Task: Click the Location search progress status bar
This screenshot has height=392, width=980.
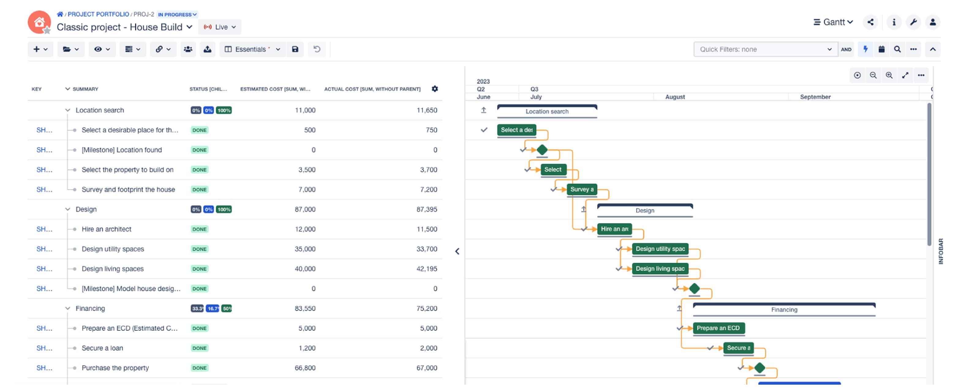Action: point(211,110)
